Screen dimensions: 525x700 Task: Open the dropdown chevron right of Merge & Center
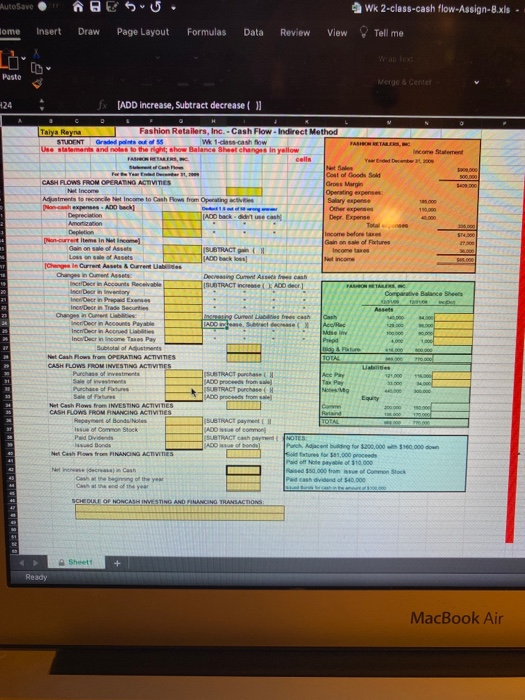tap(477, 83)
